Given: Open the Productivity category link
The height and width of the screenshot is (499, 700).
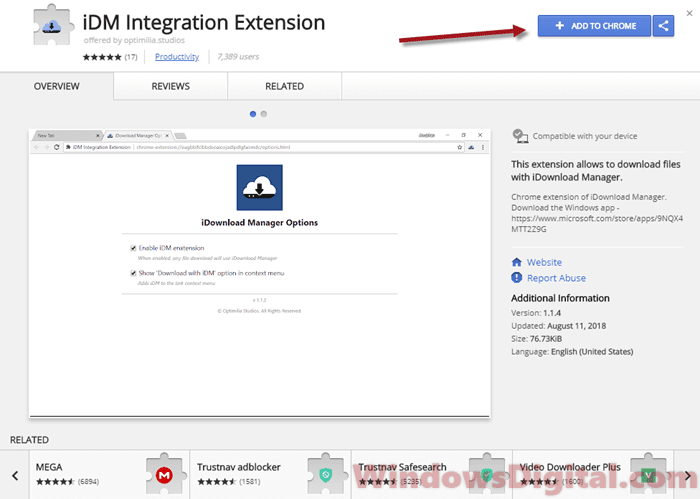Looking at the screenshot, I should (177, 57).
